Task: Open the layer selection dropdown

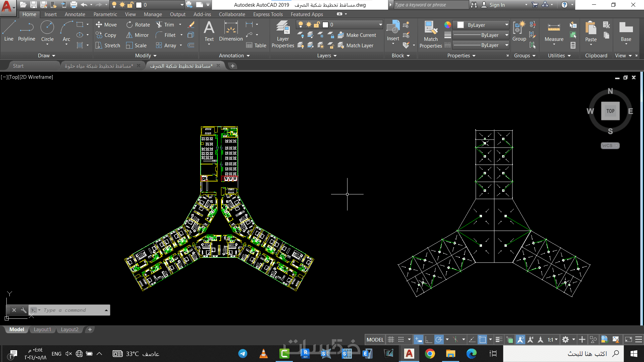Action: [380, 25]
